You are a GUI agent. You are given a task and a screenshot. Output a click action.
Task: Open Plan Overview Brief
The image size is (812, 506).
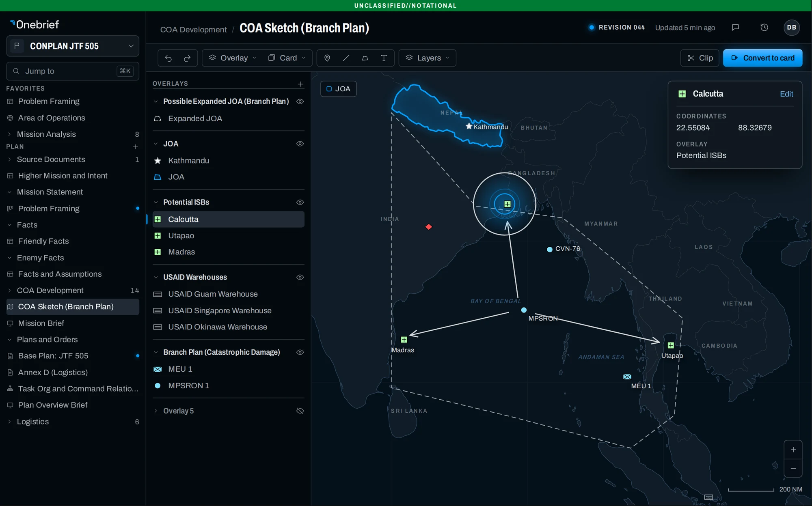(x=73, y=405)
